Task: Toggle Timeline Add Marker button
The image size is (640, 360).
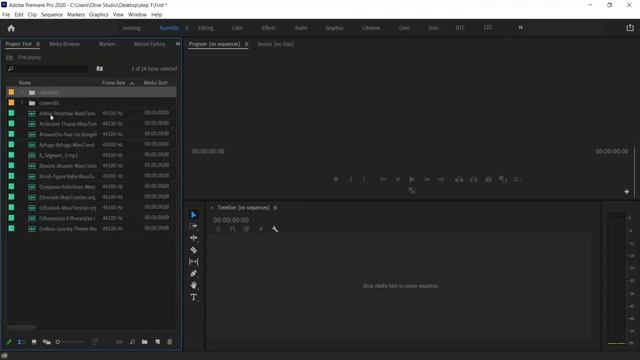Action: coord(261,229)
